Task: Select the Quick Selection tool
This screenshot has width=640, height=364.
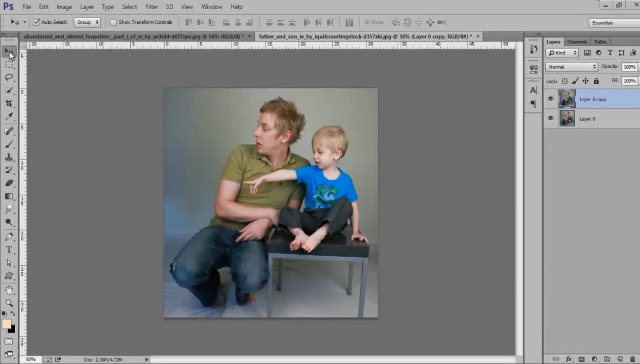Action: [9, 90]
